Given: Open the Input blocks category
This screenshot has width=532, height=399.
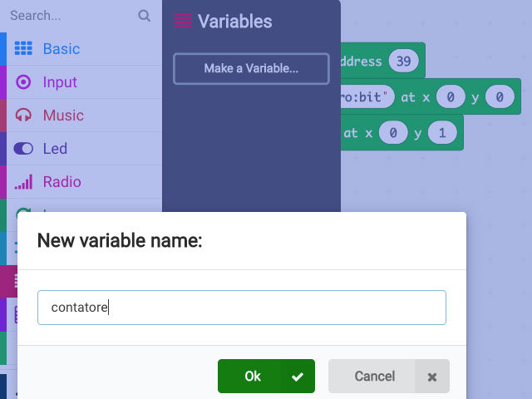Looking at the screenshot, I should pyautogui.click(x=60, y=82).
